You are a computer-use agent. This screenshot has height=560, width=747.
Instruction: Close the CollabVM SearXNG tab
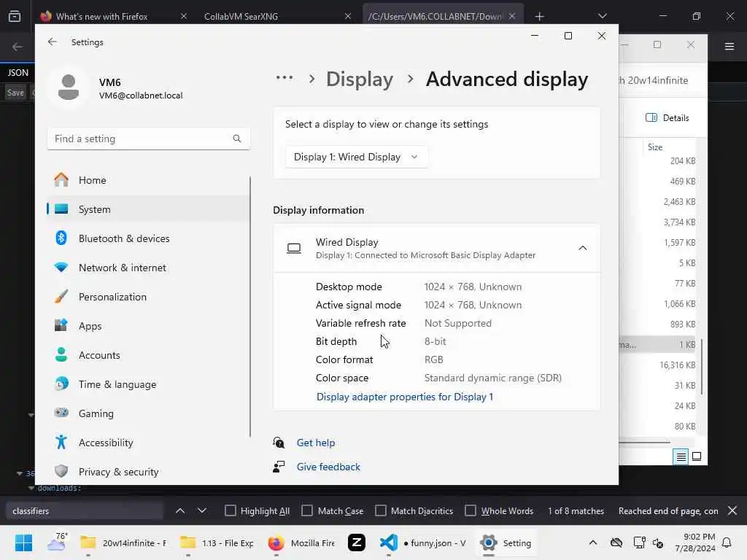pos(348,16)
